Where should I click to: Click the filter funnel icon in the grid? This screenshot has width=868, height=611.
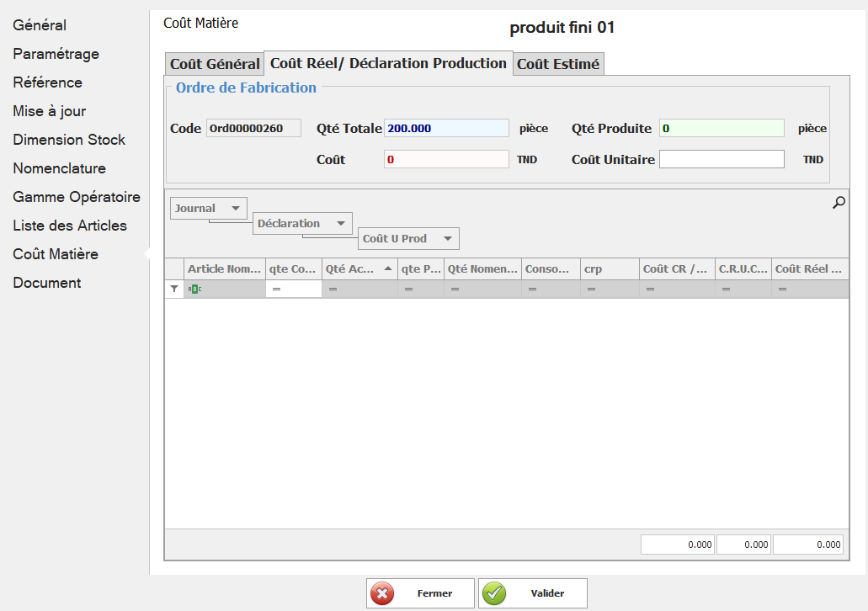174,289
